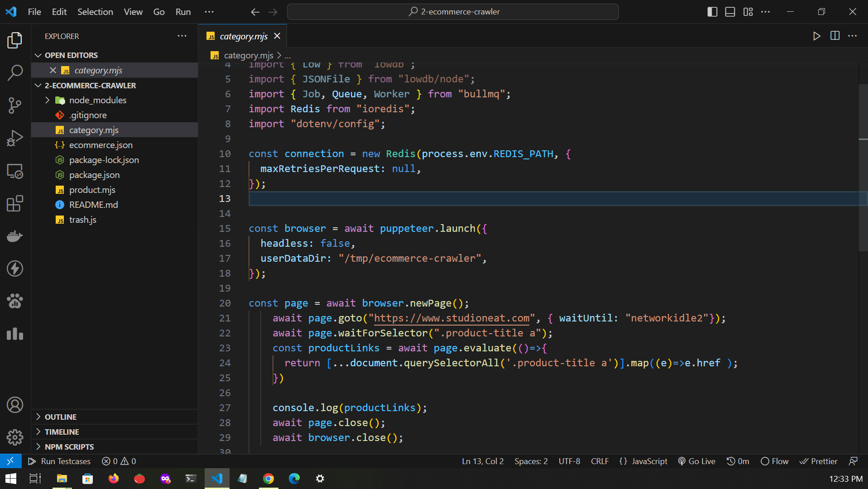Click Ln 13, Col 2 position indicator
Image resolution: width=868 pixels, height=489 pixels.
483,461
